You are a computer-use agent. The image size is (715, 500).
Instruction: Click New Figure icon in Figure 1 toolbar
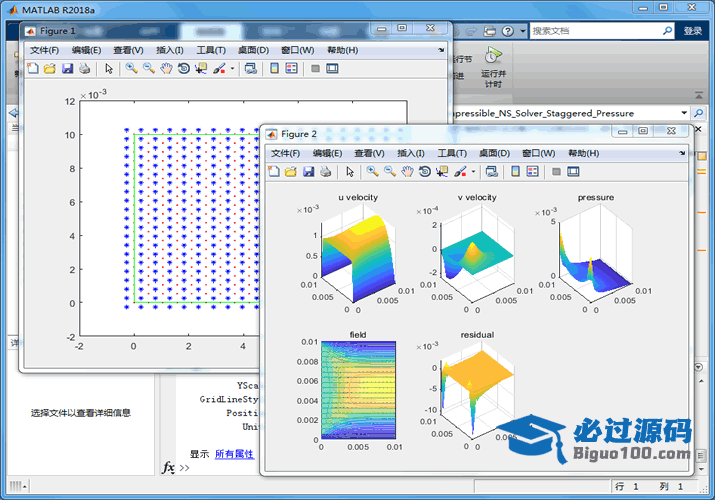point(33,68)
